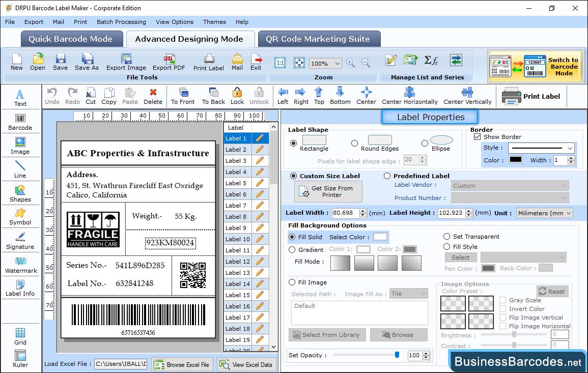Image resolution: width=588 pixels, height=373 pixels.
Task: Select the Line drawing tool
Action: (20, 169)
